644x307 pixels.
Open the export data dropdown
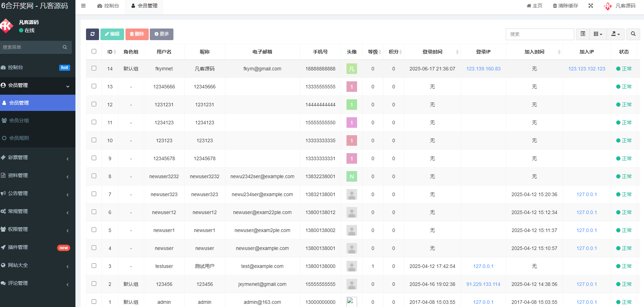(x=615, y=34)
